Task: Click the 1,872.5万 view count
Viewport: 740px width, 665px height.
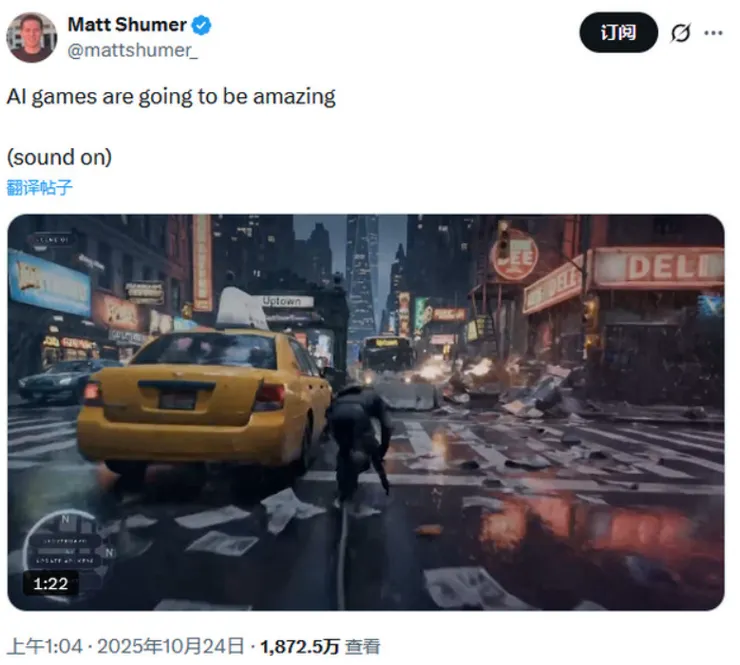Action: point(300,647)
